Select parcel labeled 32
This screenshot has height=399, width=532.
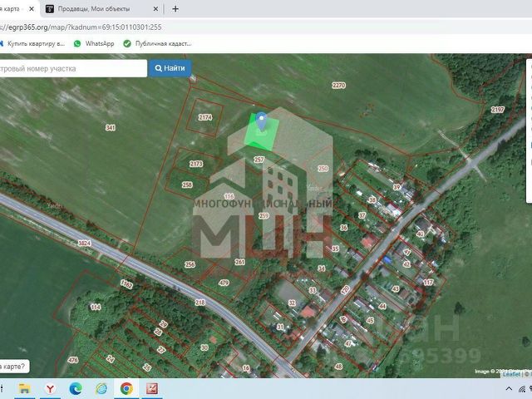tap(292, 303)
